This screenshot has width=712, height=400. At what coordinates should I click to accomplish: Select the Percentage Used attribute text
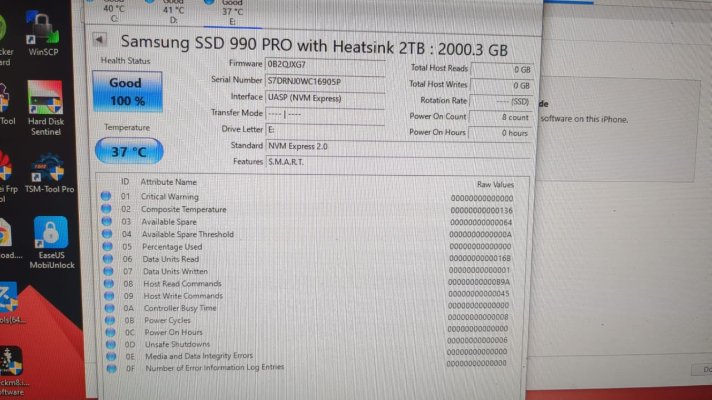pos(172,247)
